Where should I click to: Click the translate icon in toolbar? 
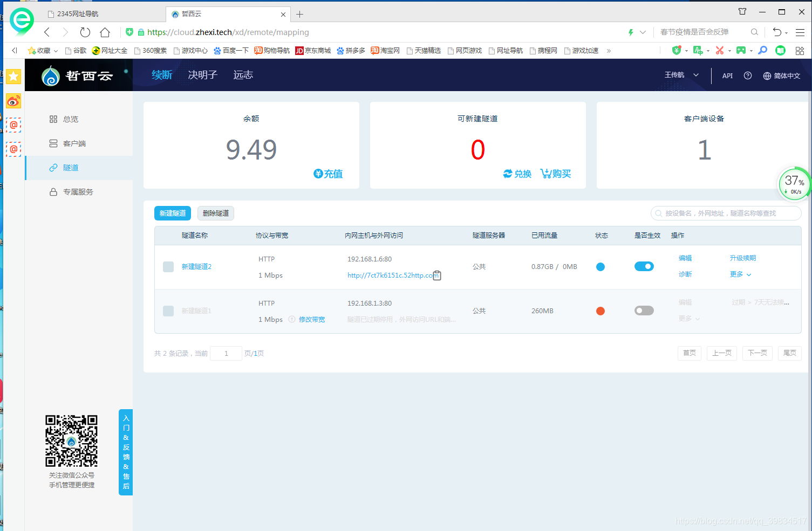click(x=698, y=50)
